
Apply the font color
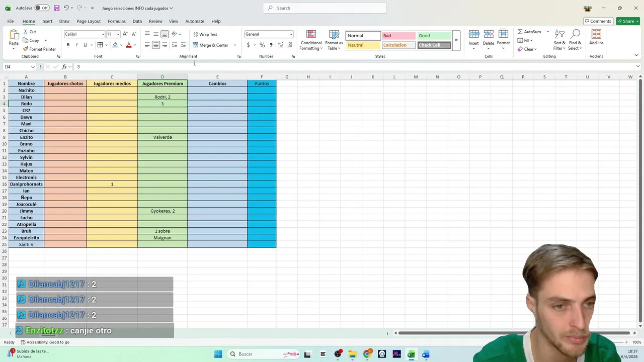[129, 45]
